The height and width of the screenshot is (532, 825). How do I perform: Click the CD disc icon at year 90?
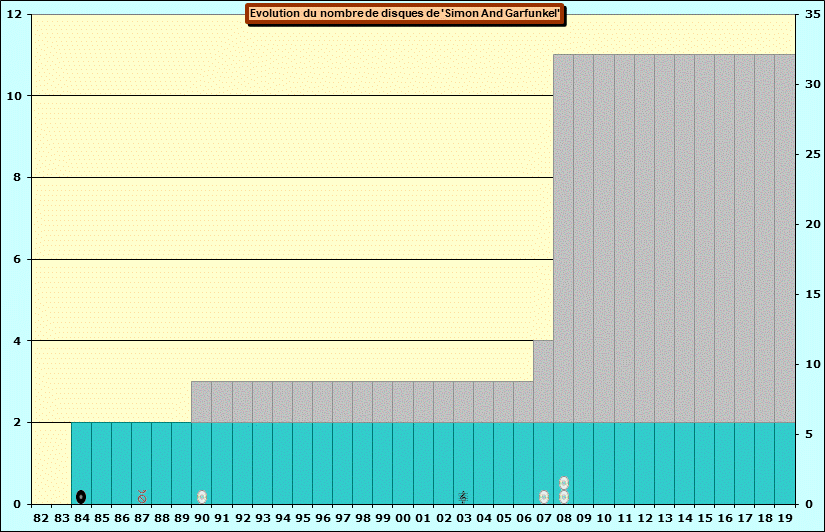click(x=202, y=497)
